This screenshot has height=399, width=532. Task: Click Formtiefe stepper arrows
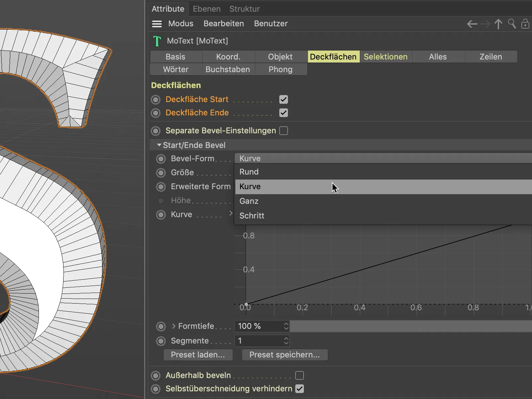tap(286, 326)
